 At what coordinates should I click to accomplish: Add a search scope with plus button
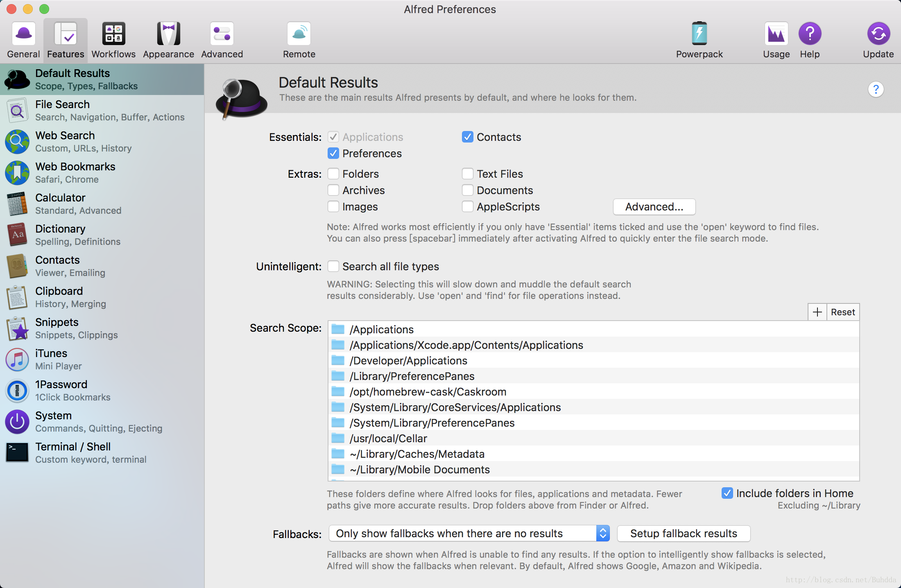click(817, 312)
